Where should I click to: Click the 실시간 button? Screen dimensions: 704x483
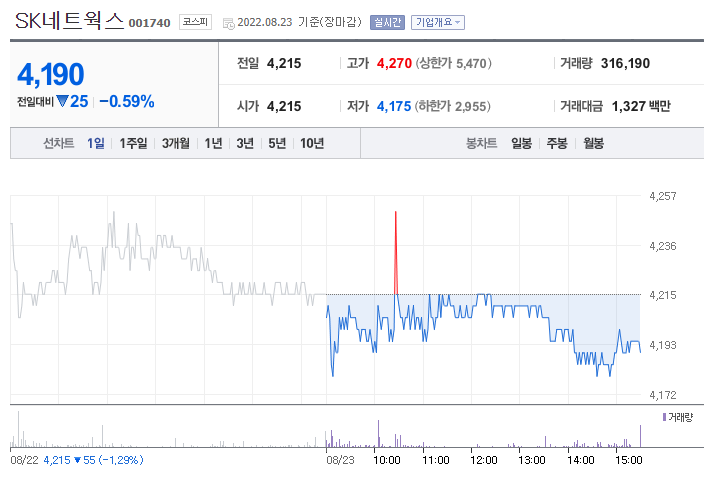point(387,22)
